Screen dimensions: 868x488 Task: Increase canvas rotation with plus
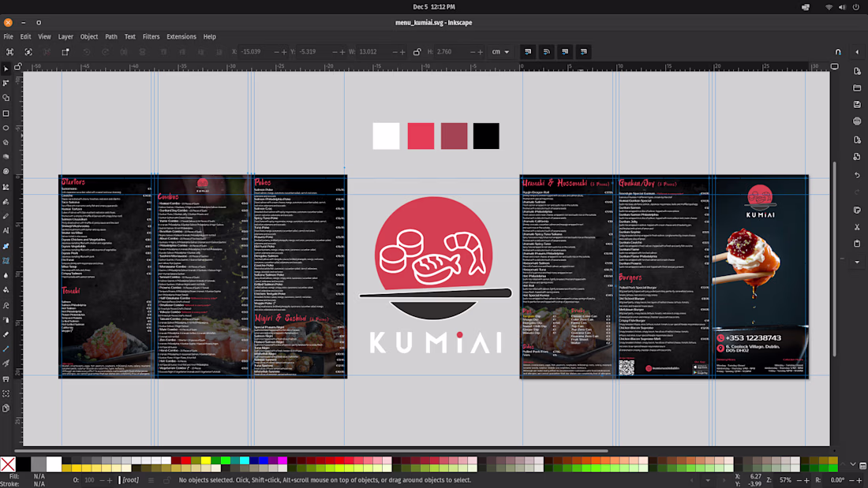[x=859, y=480]
